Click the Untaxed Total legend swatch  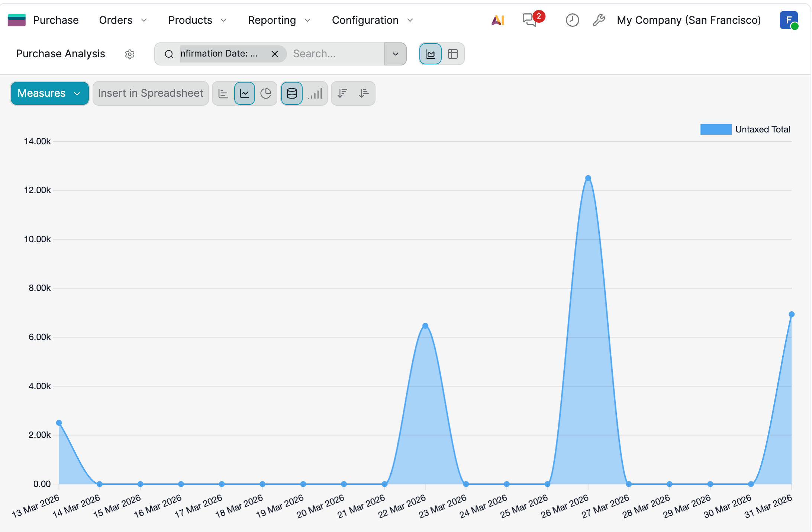tap(715, 129)
